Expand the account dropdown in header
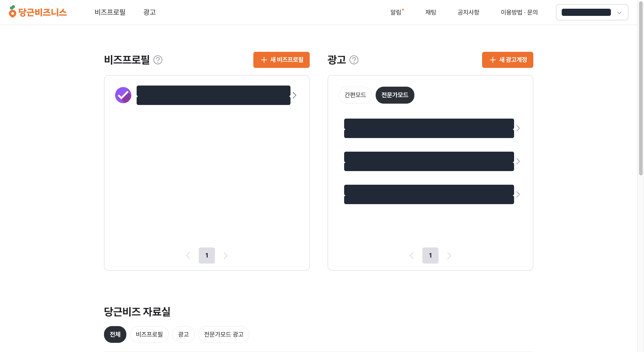 592,12
